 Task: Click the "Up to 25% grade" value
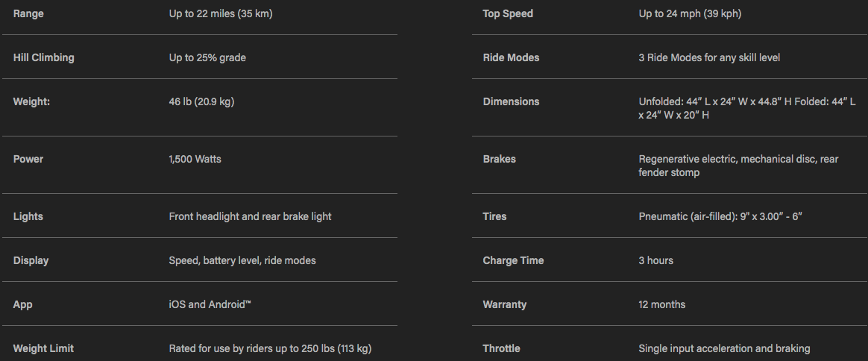pos(207,57)
